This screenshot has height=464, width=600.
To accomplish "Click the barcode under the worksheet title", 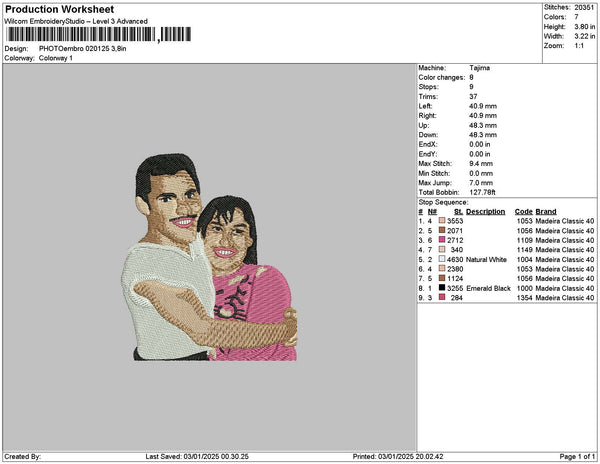I will coord(99,34).
